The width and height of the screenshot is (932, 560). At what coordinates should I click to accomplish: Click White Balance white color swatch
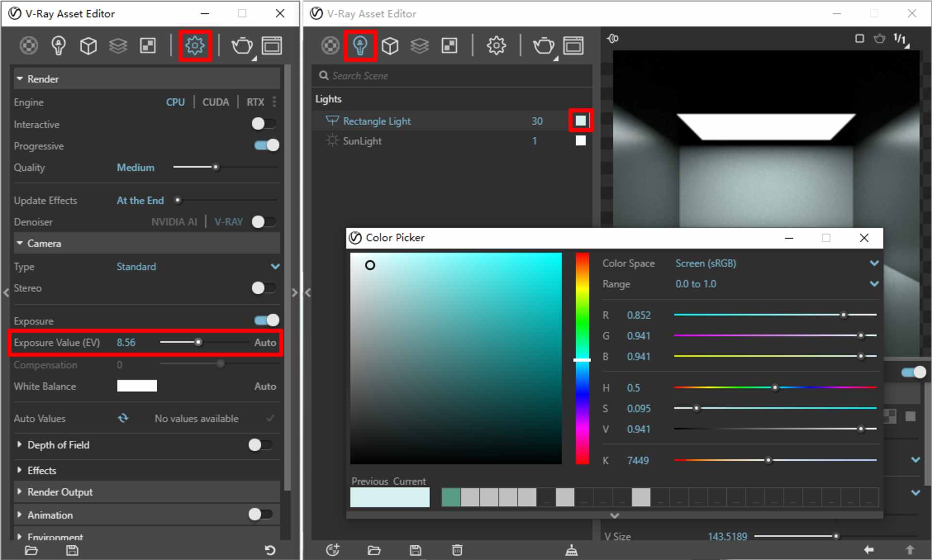point(137,386)
